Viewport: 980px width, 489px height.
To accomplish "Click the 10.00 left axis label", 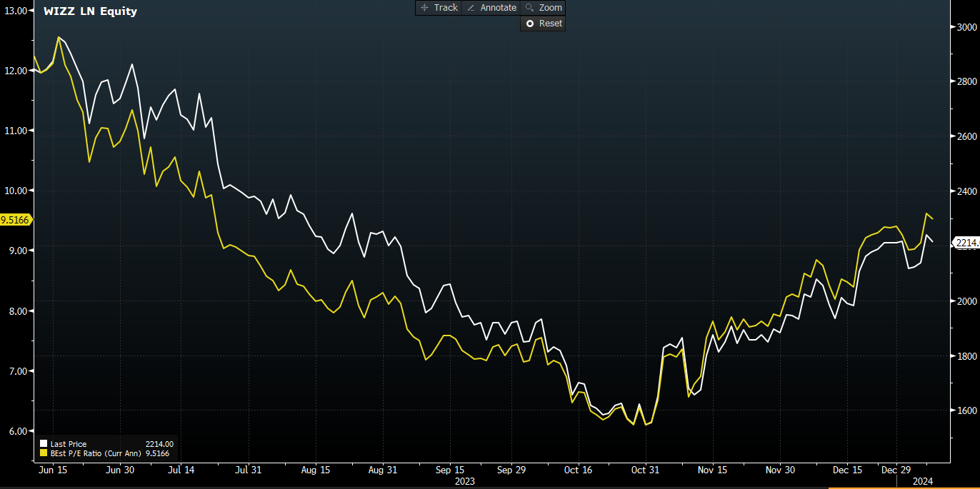I will (16, 191).
